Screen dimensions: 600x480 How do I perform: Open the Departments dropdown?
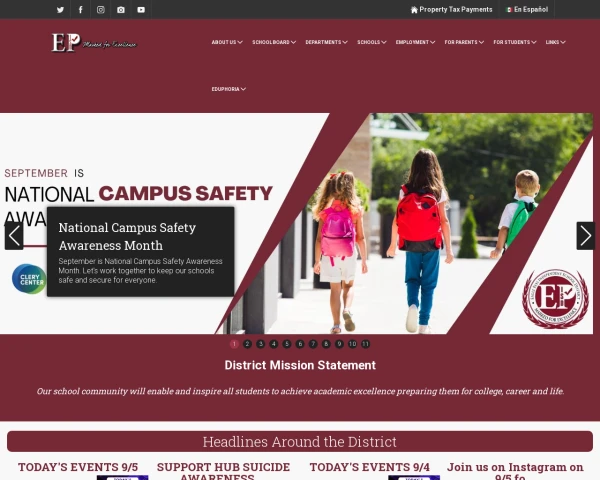point(326,42)
